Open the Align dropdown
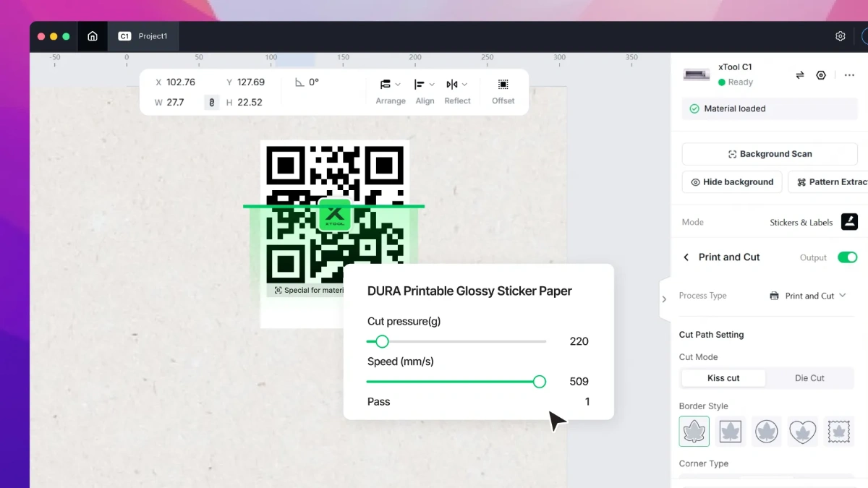The width and height of the screenshot is (868, 488). click(x=425, y=91)
